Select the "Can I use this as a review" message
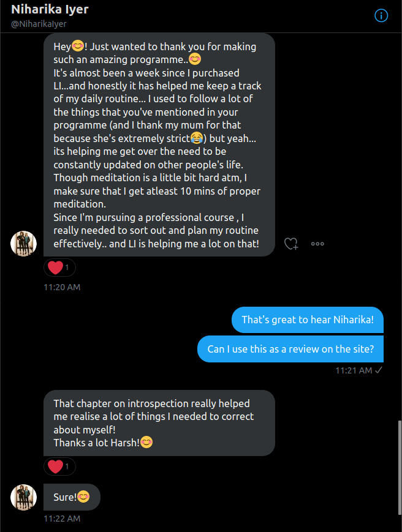The image size is (402, 532). (x=290, y=349)
